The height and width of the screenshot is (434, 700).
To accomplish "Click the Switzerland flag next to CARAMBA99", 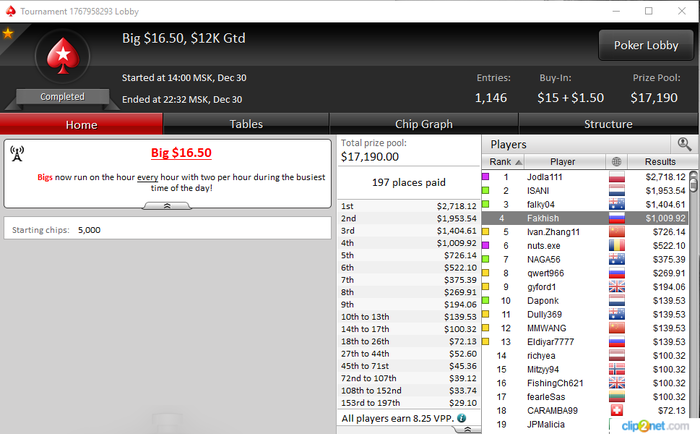I will [617, 410].
